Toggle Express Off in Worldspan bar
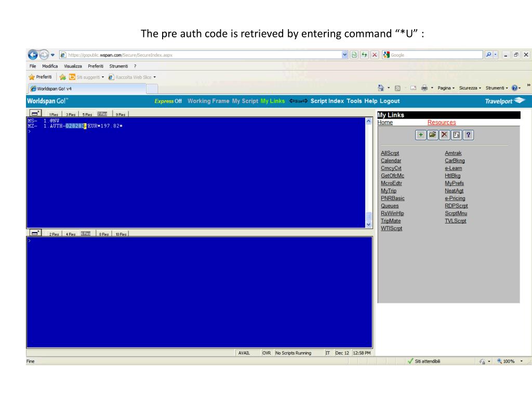Image resolution: width=532 pixels, height=399 pixels. click(168, 101)
